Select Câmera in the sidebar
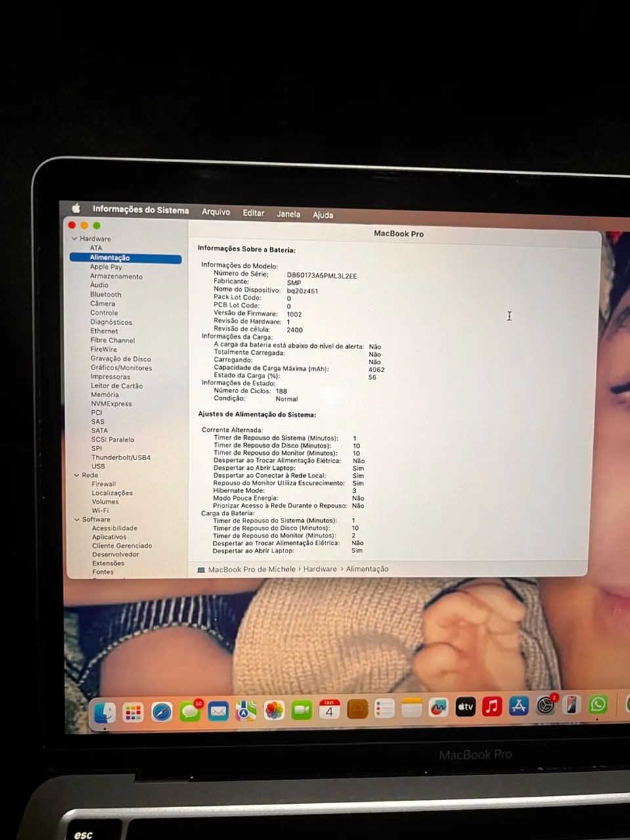The width and height of the screenshot is (630, 840). pos(102,303)
